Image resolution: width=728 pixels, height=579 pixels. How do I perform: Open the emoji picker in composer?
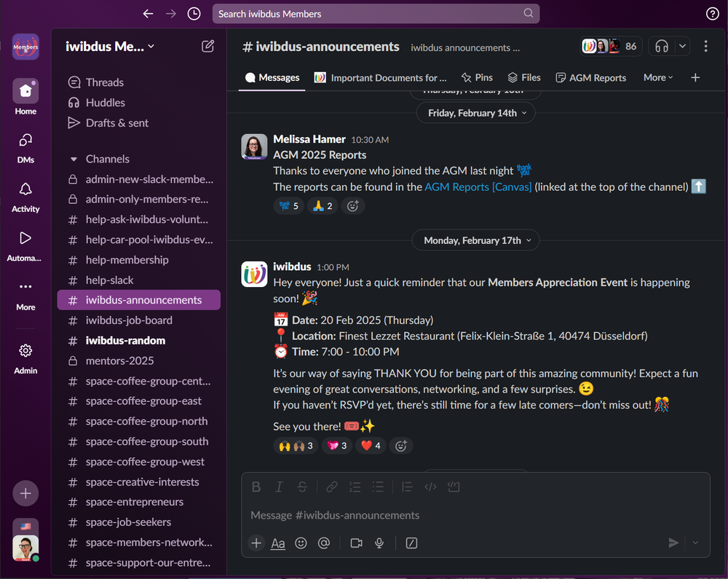pos(301,543)
